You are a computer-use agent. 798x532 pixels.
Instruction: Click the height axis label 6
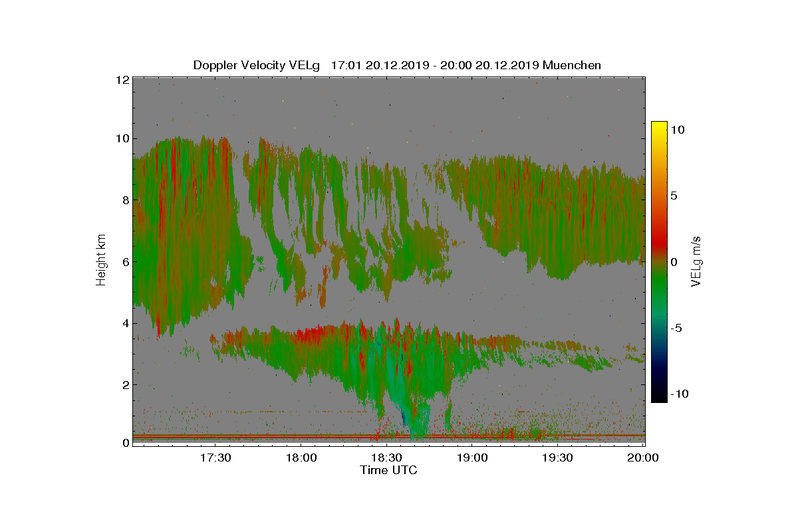coord(125,262)
